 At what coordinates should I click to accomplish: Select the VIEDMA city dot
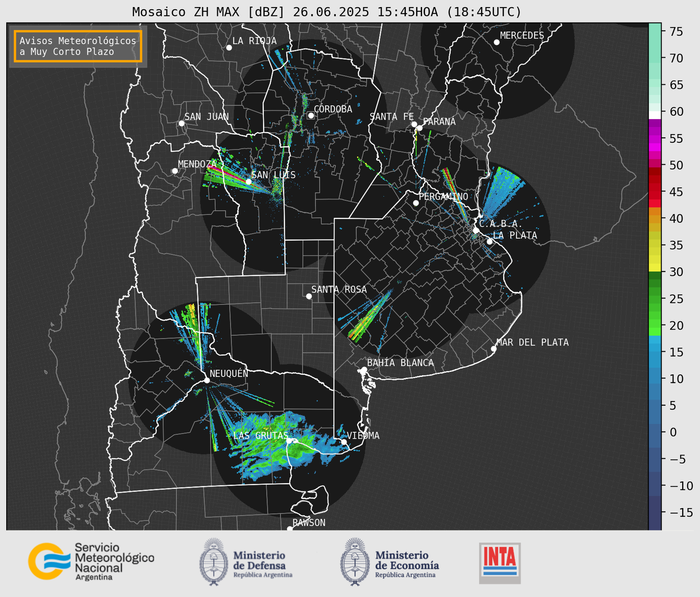[x=344, y=442]
